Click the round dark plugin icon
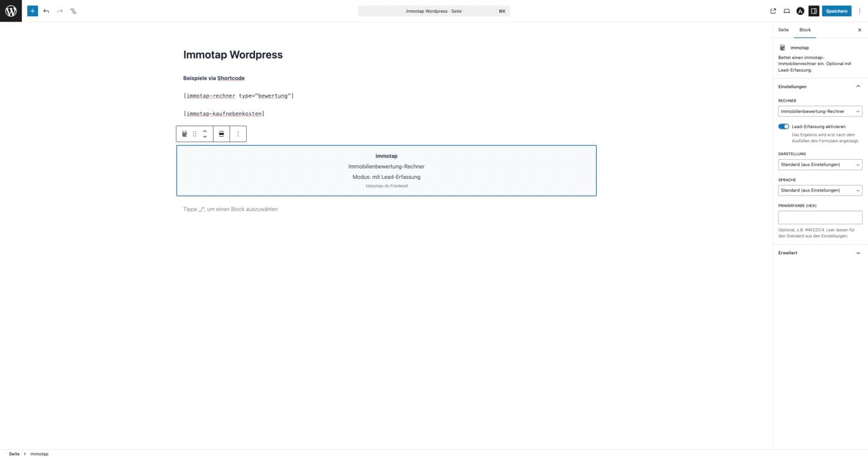The height and width of the screenshot is (458, 868). click(800, 11)
